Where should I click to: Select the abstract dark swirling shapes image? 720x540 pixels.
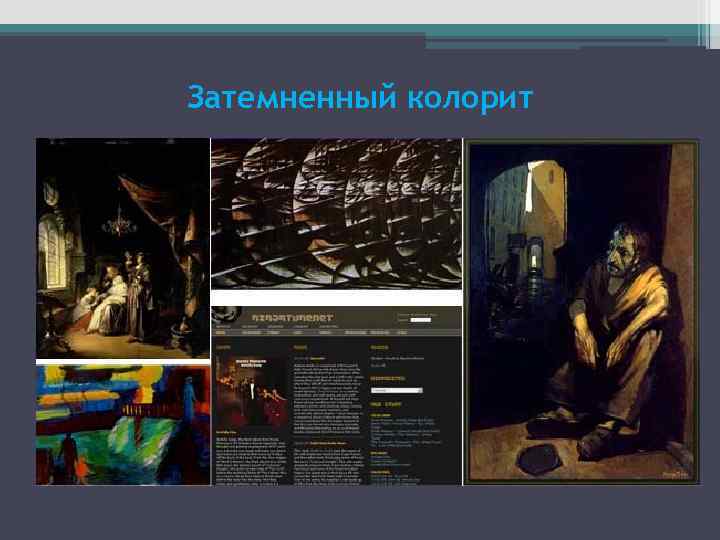click(x=337, y=214)
